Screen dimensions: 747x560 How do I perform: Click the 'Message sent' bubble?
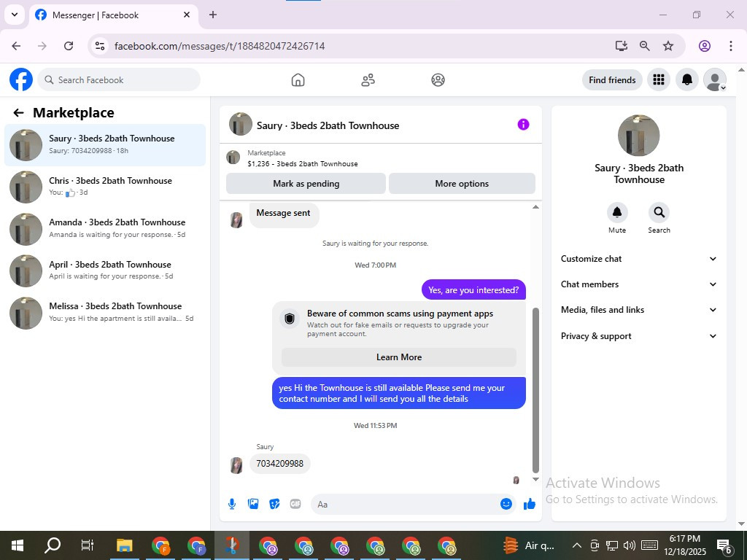point(284,214)
